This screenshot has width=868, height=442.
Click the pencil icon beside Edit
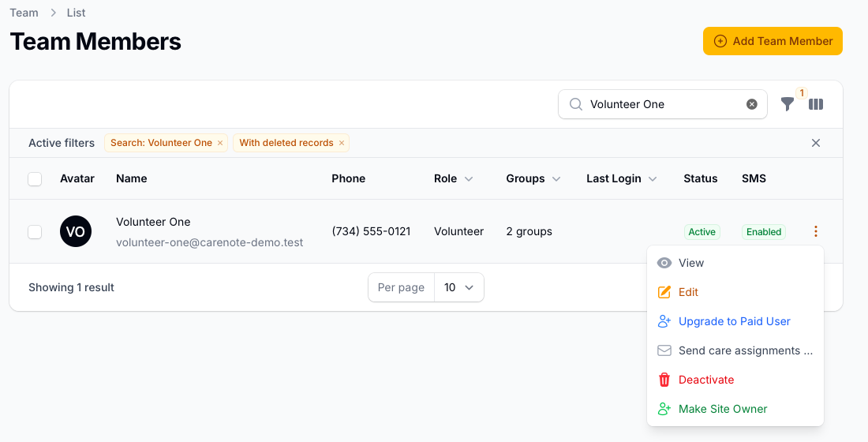(x=664, y=293)
